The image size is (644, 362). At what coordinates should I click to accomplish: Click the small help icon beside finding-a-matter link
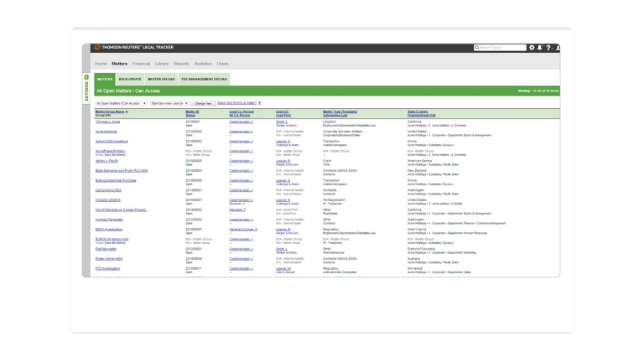(x=259, y=103)
